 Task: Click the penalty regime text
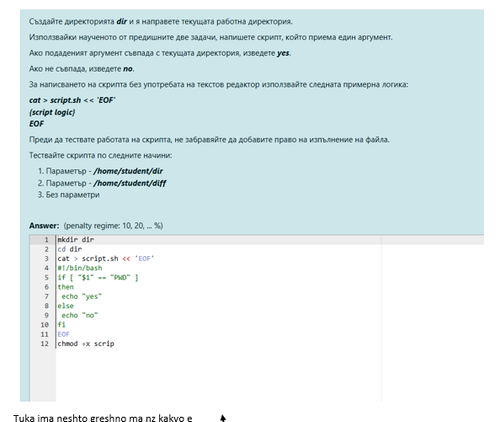coord(113,226)
